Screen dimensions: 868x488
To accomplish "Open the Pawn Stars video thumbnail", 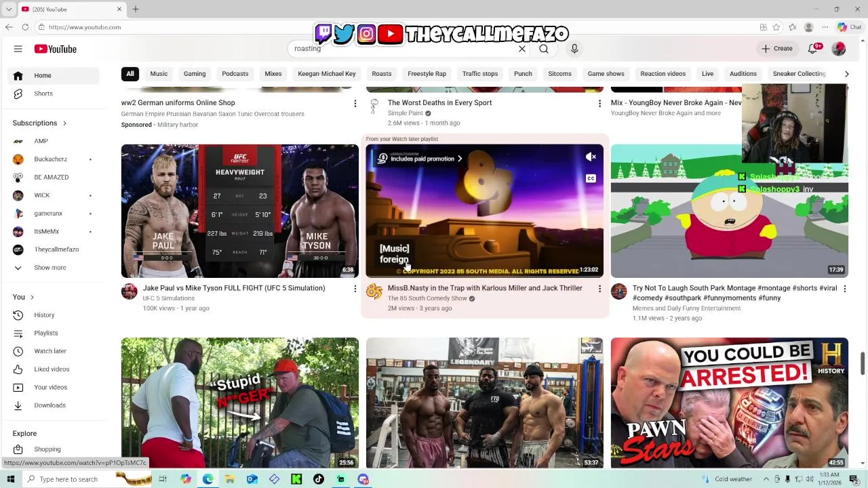I will (x=730, y=403).
